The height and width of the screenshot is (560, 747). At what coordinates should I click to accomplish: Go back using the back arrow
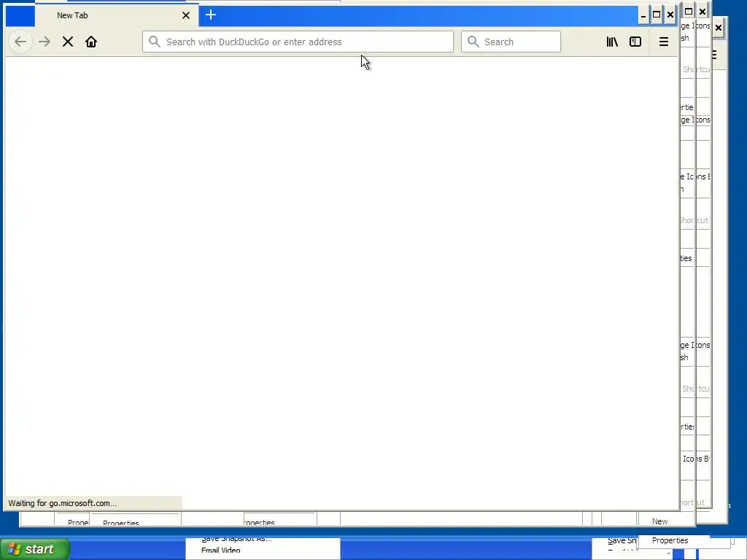20,42
